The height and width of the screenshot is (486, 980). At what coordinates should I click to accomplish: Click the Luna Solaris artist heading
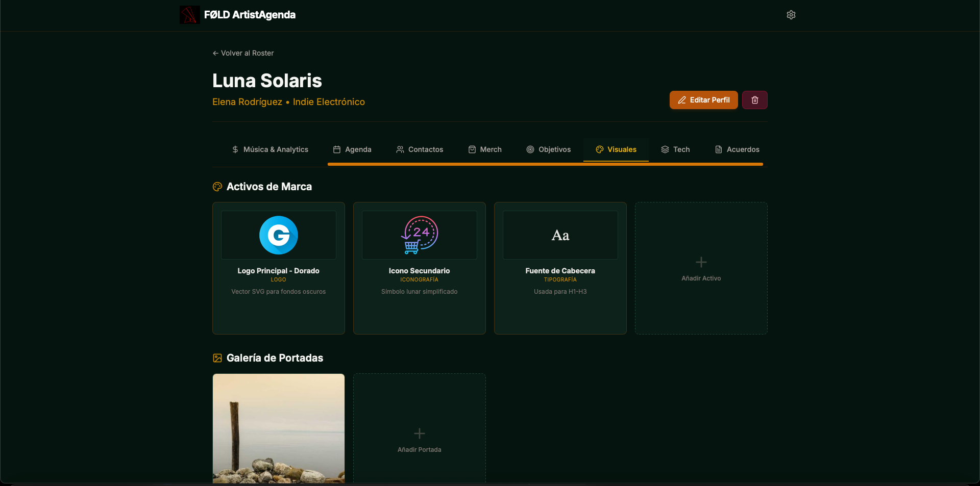pos(267,81)
